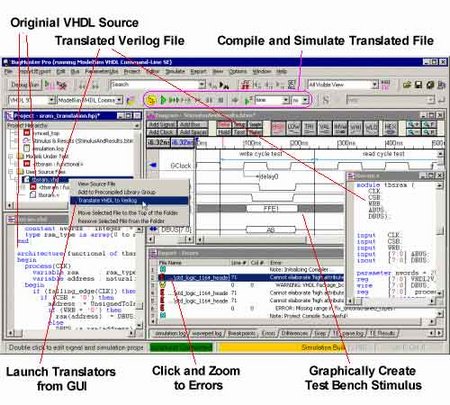Open the Bus menu

(75, 71)
